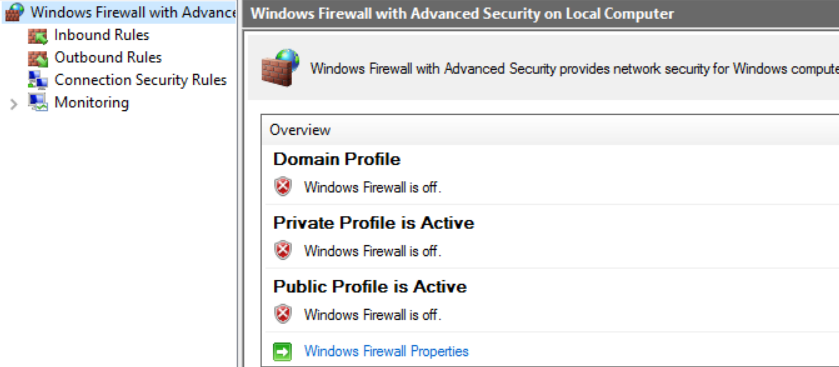Select Outbound Rules in the tree
839x367 pixels.
coord(108,57)
